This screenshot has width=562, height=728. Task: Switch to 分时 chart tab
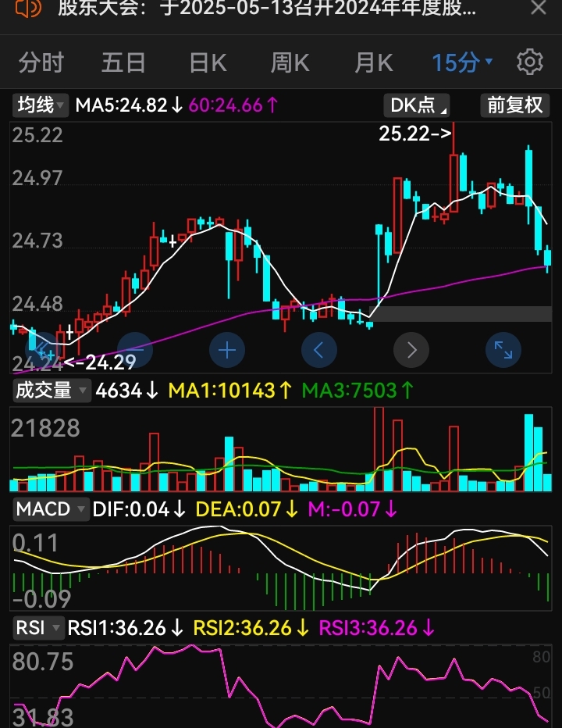tap(41, 62)
